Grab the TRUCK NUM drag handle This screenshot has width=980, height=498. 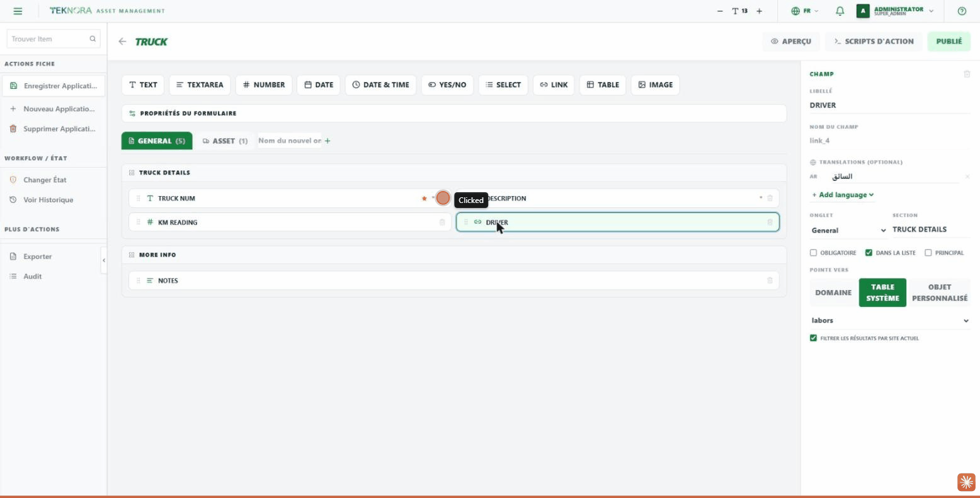[x=139, y=199]
